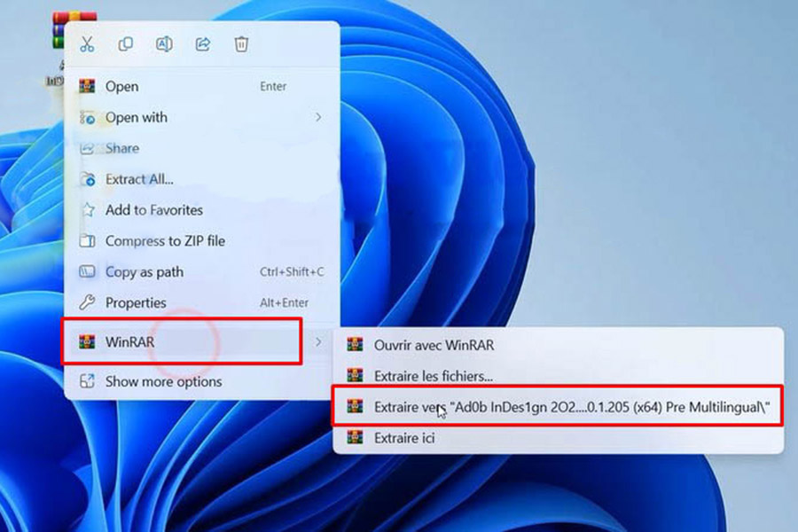The width and height of the screenshot is (798, 532).
Task: Click the Copy icon in top row
Action: coord(126,44)
